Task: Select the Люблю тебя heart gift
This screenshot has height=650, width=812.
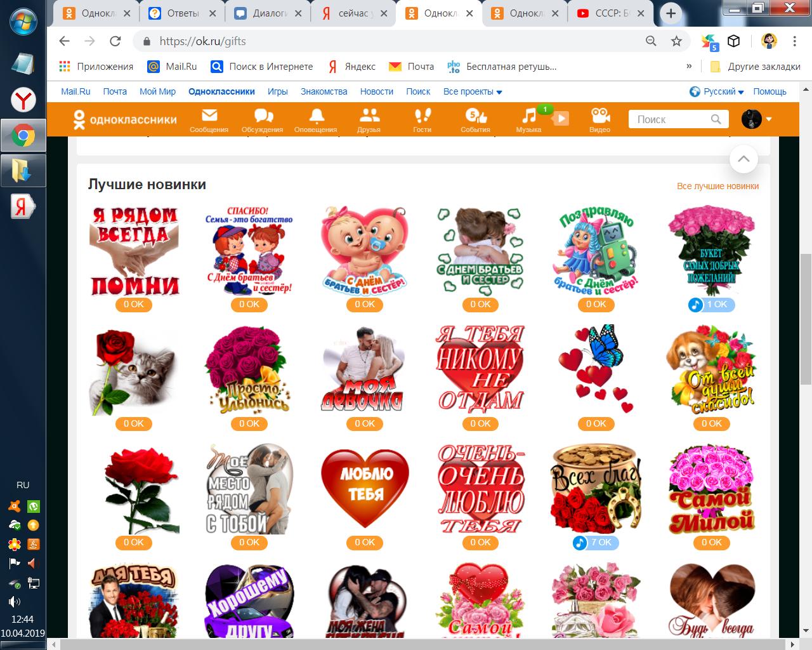Action: pos(365,490)
